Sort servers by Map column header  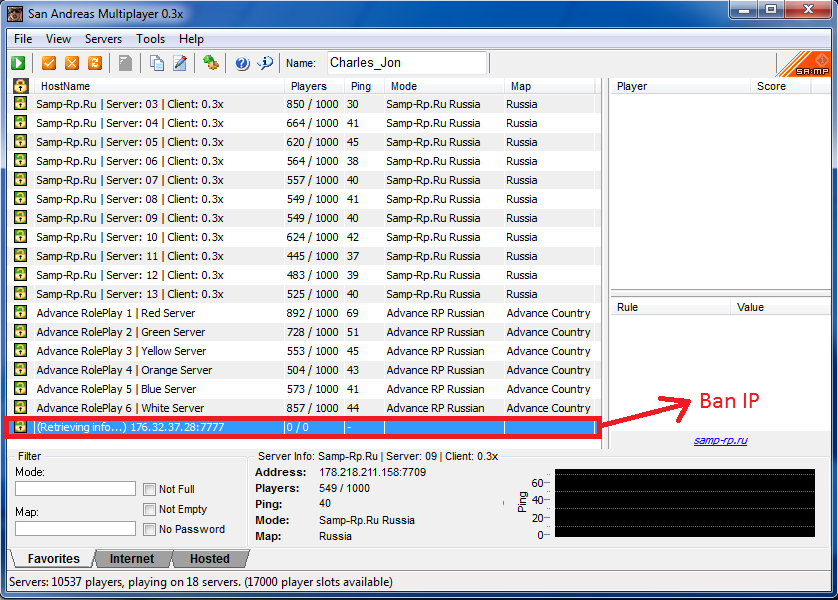click(549, 86)
